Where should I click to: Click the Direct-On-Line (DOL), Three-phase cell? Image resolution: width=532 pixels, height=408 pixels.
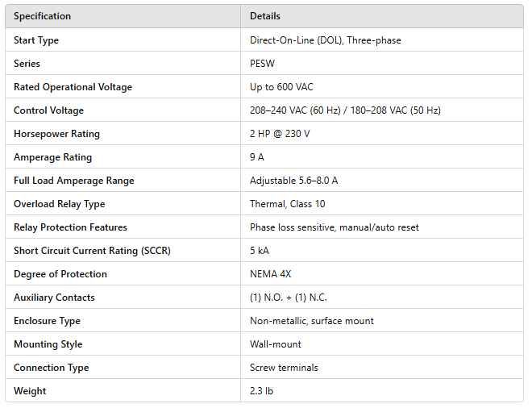325,40
